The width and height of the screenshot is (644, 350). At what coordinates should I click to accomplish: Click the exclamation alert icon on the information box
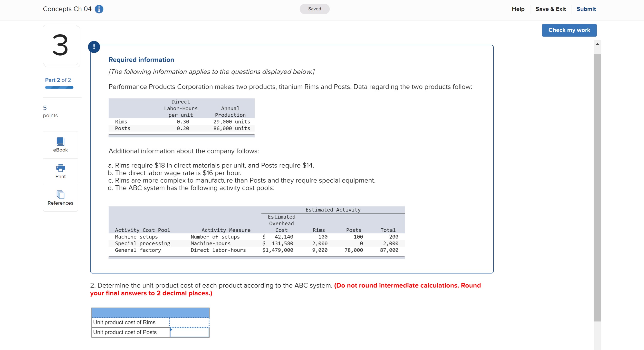coord(94,47)
